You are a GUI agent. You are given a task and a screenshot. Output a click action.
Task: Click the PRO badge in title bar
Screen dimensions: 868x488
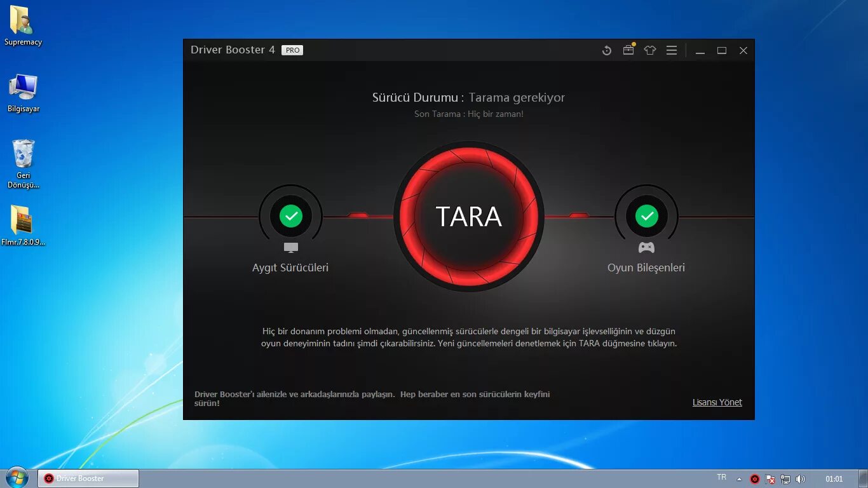click(x=292, y=50)
